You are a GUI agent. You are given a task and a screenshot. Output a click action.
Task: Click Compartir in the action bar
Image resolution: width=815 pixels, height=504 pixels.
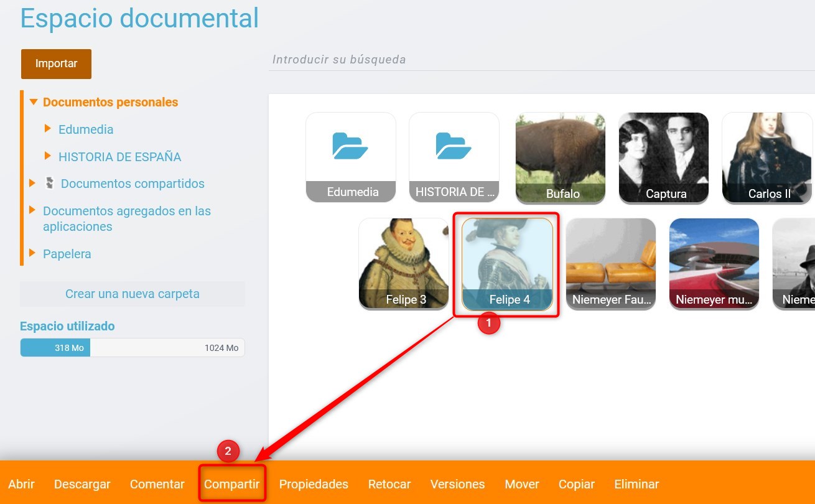(x=232, y=484)
